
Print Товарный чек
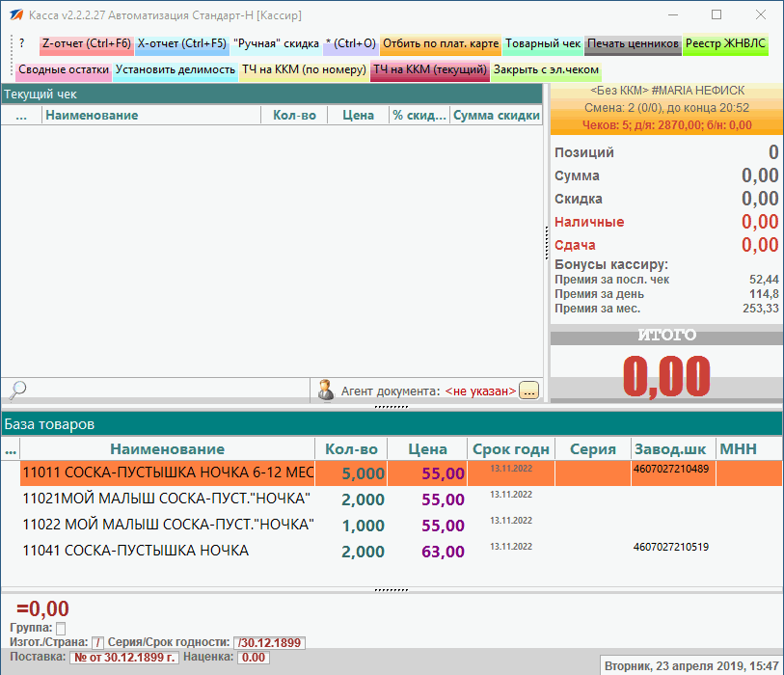543,44
